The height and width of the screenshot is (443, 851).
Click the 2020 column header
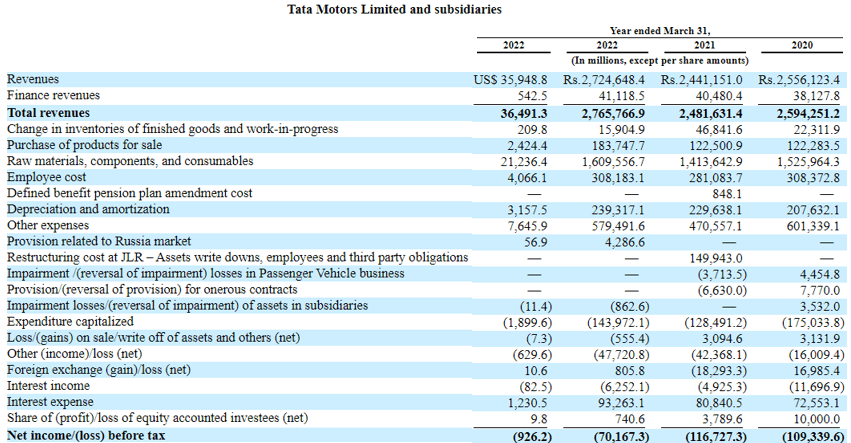[x=802, y=46]
